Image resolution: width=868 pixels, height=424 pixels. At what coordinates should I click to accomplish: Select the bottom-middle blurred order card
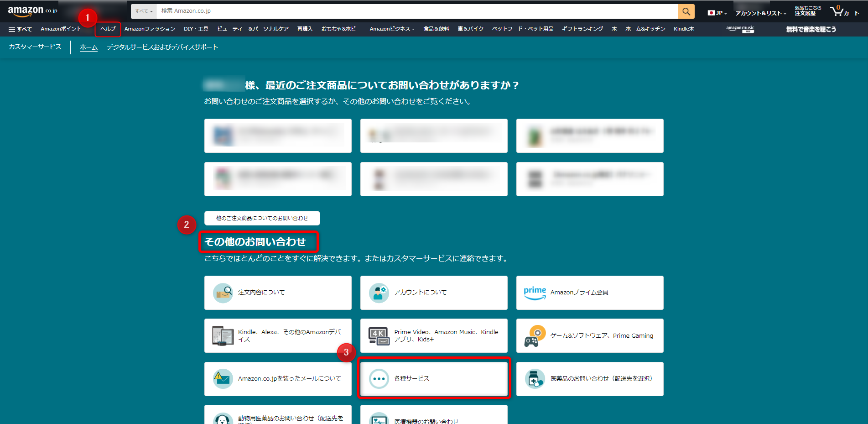pos(434,179)
